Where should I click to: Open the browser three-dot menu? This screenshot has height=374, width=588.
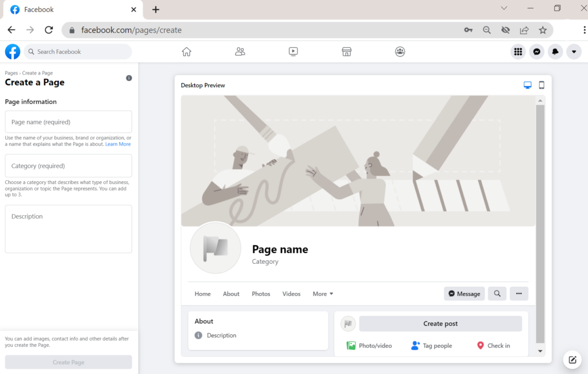584,30
